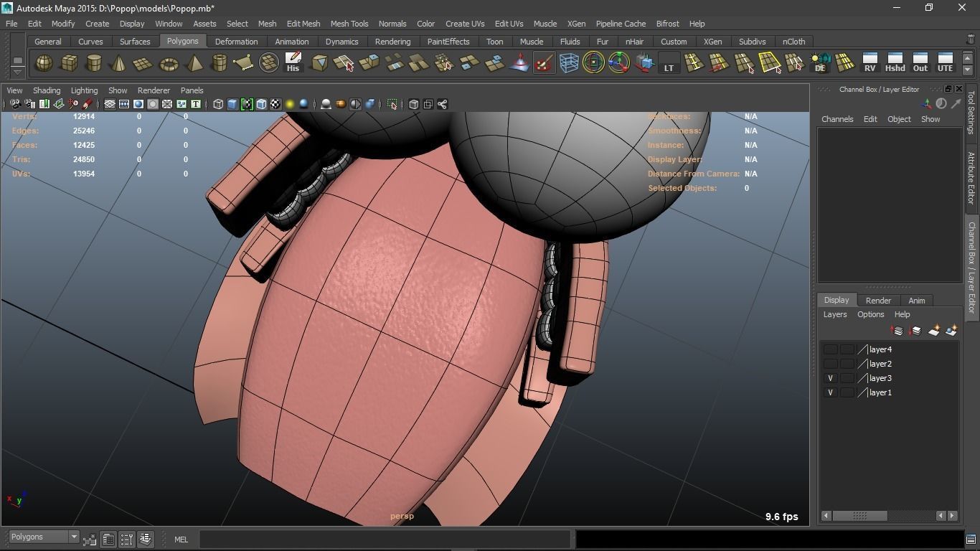Create a new empty layer
Viewport: 980px width, 551px height.
(x=933, y=331)
